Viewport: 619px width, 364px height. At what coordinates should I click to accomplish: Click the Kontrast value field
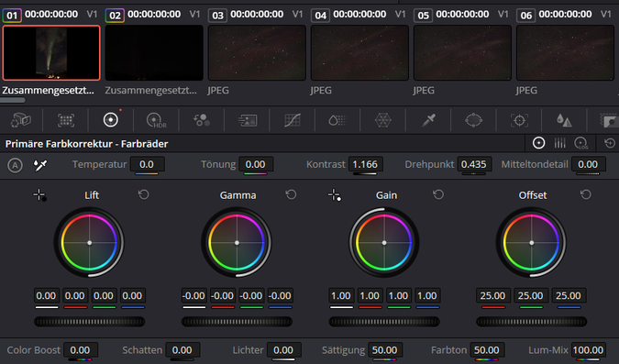click(365, 164)
